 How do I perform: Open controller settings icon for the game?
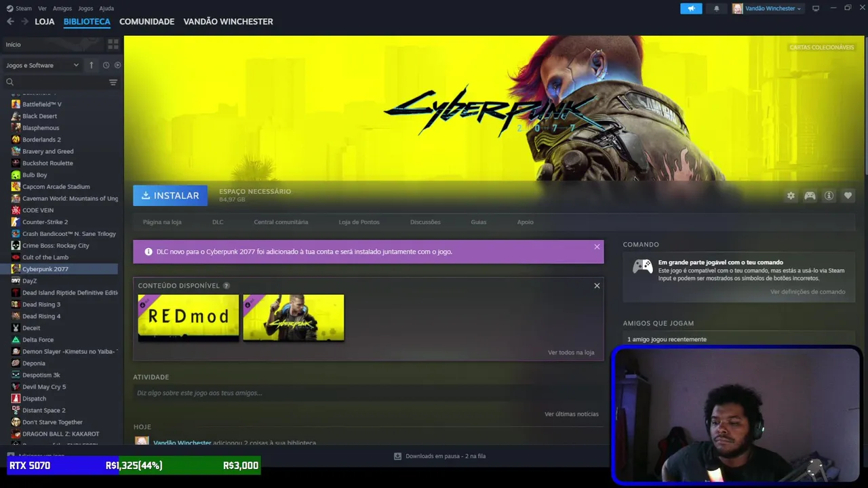810,196
